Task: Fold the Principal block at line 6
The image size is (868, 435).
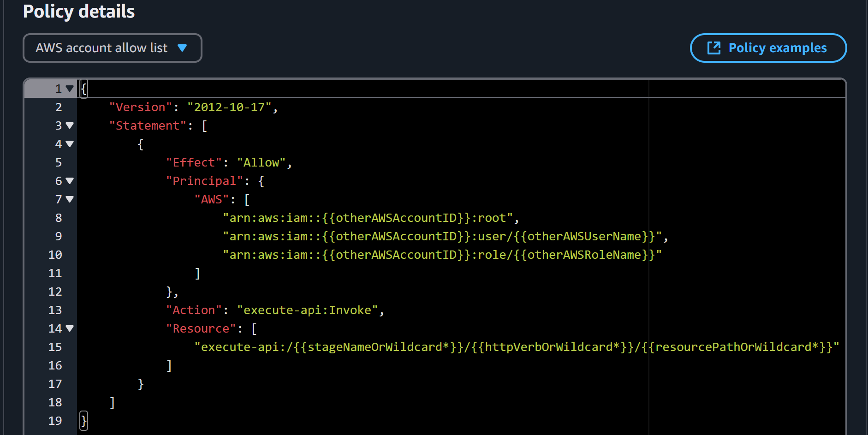Action: click(70, 181)
